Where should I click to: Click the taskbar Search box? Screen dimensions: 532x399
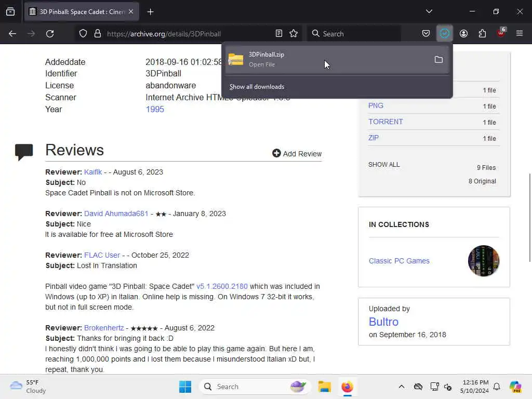pyautogui.click(x=255, y=387)
